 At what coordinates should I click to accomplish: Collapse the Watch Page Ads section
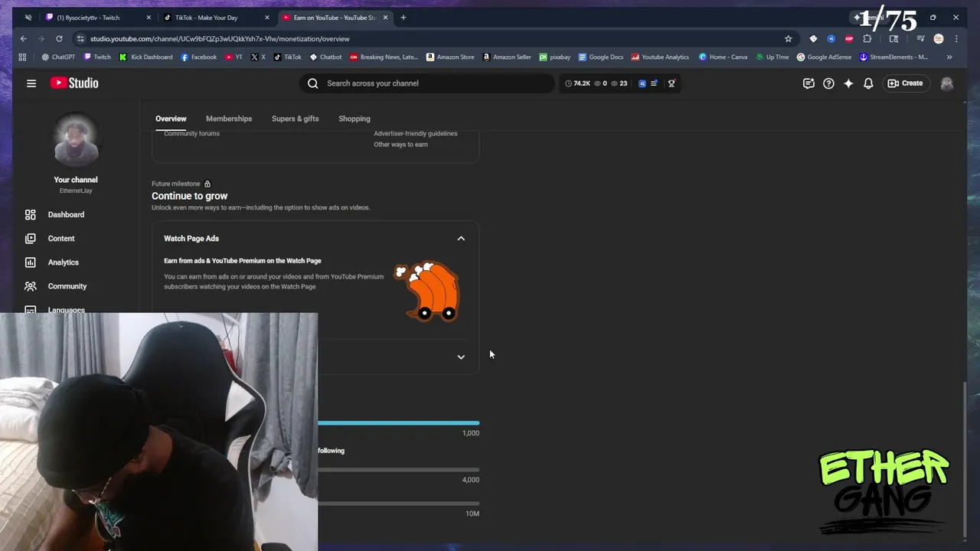pyautogui.click(x=461, y=239)
